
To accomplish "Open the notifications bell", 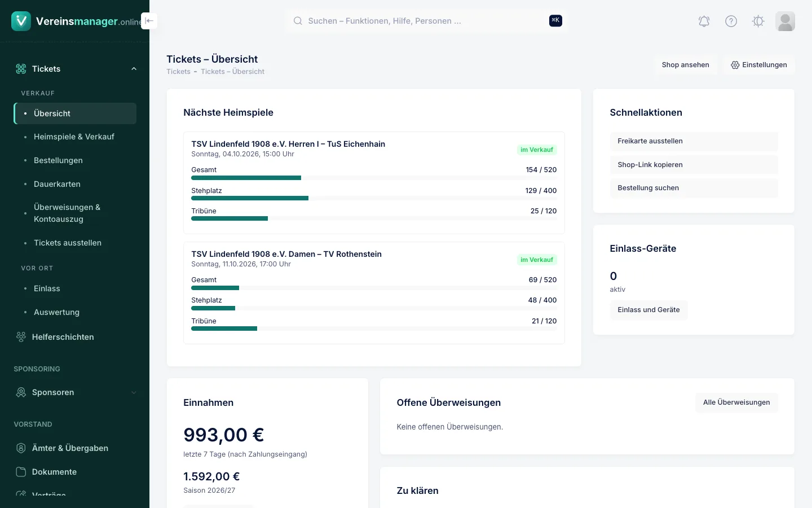I will click(x=704, y=21).
